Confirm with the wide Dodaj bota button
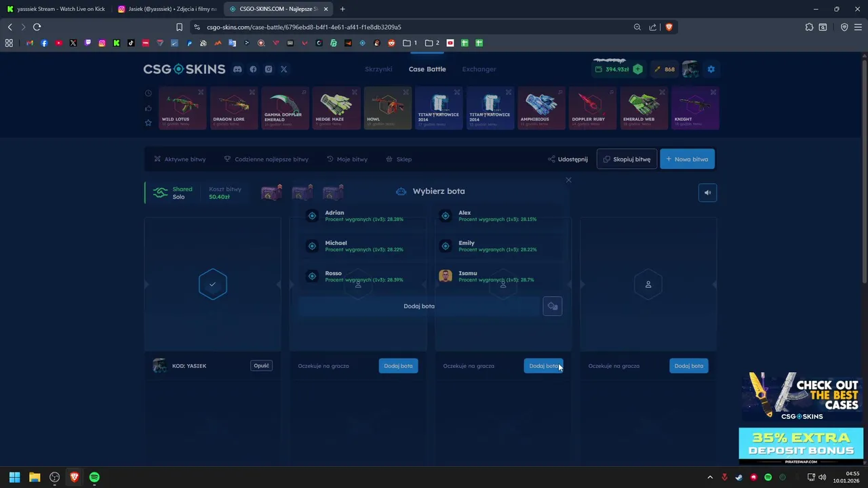Viewport: 868px width, 488px height. tap(419, 306)
